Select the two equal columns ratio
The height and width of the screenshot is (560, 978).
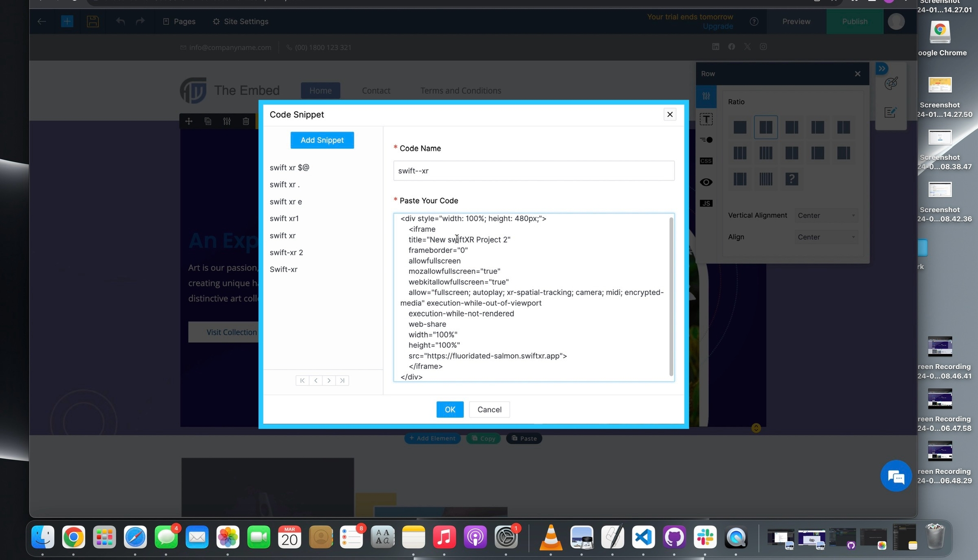click(765, 127)
